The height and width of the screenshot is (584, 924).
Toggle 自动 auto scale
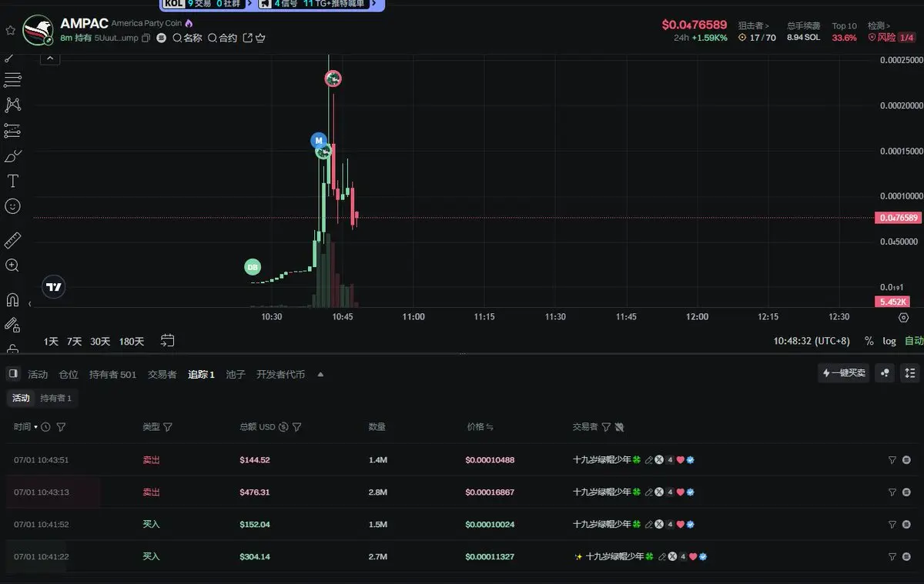click(913, 340)
